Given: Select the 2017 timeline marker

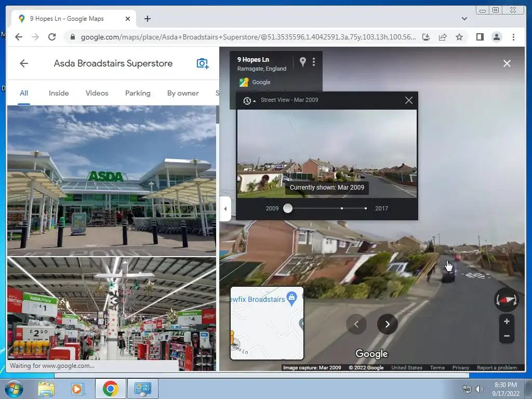Looking at the screenshot, I should point(365,208).
